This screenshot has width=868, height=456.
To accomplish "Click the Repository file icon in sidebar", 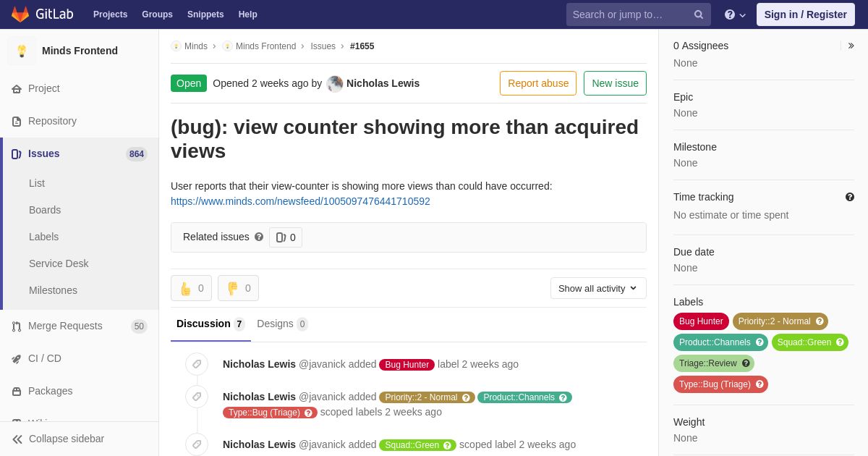I will [x=17, y=122].
